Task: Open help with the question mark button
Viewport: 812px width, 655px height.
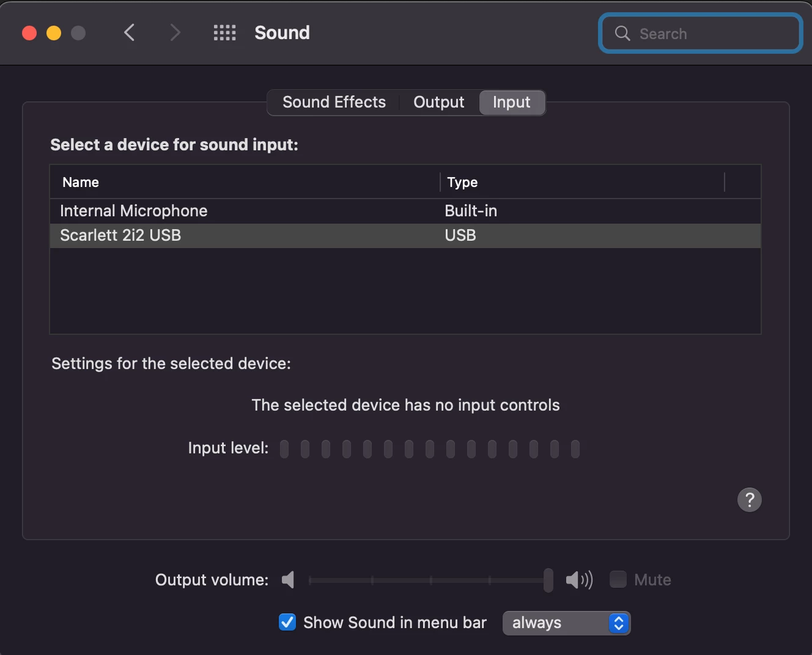Action: [x=749, y=500]
